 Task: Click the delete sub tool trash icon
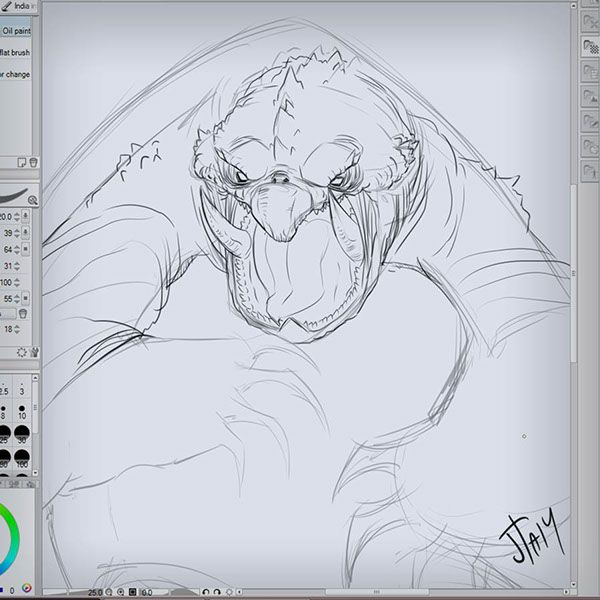pyautogui.click(x=33, y=162)
